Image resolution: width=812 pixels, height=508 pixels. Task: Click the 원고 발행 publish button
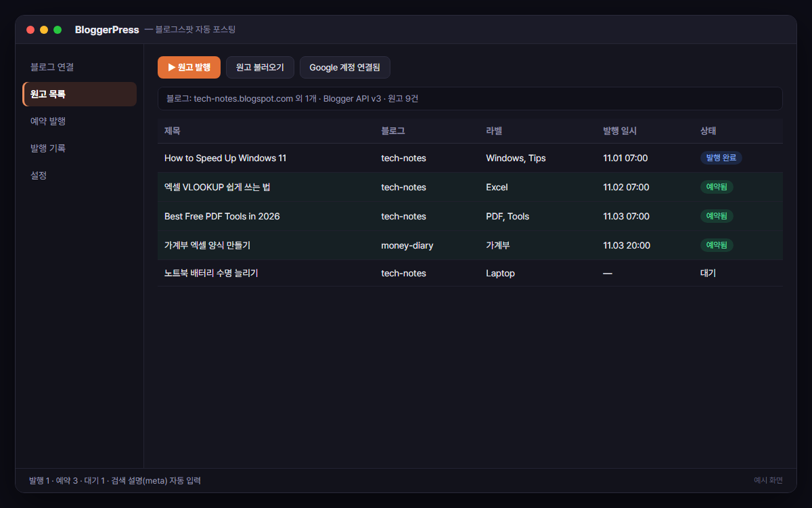tap(189, 68)
